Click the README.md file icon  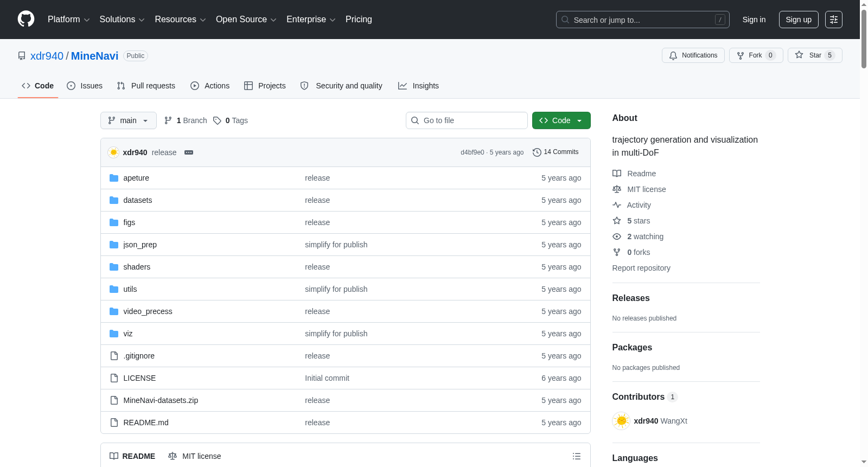(114, 423)
